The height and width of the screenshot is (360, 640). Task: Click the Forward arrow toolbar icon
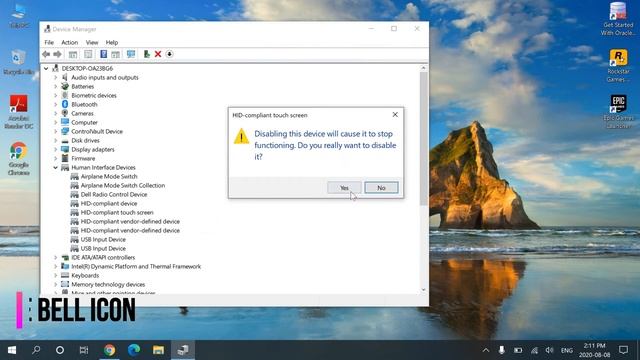57,54
